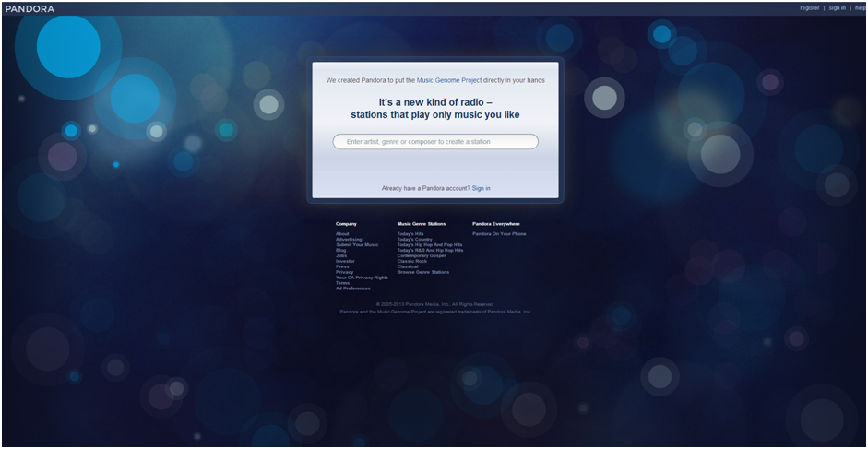Image resolution: width=868 pixels, height=449 pixels.
Task: Play the Today's Country genre station
Action: click(414, 239)
